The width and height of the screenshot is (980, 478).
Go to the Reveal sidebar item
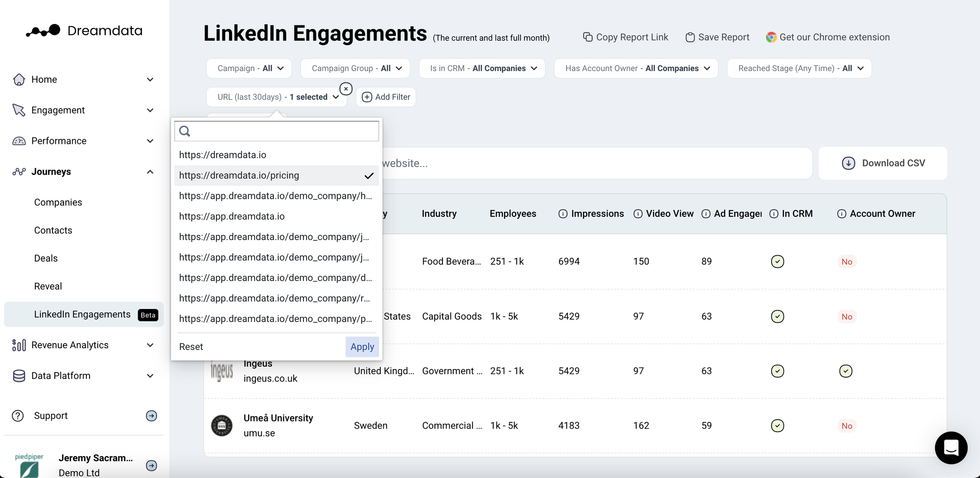tap(48, 286)
